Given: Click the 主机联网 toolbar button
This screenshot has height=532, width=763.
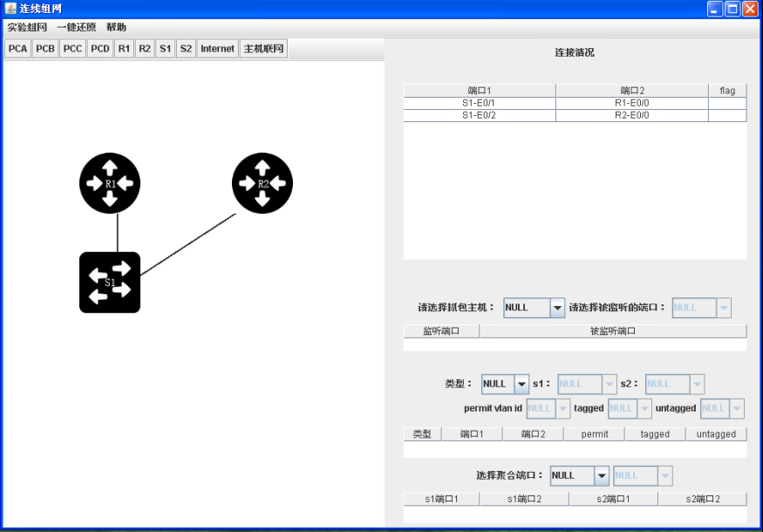Looking at the screenshot, I should pyautogui.click(x=264, y=48).
